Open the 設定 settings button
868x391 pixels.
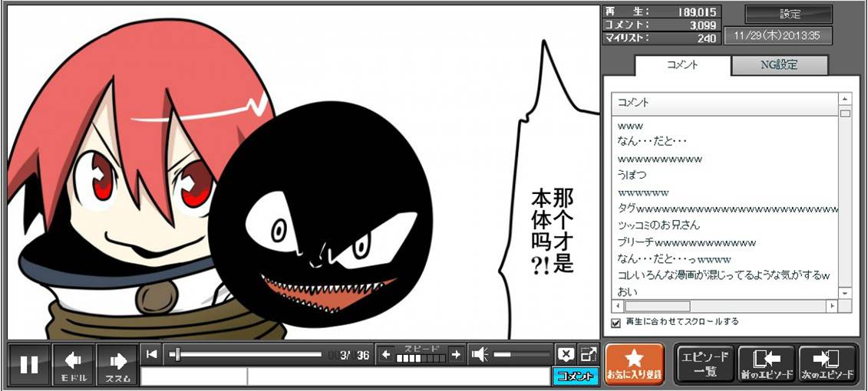[x=789, y=15]
